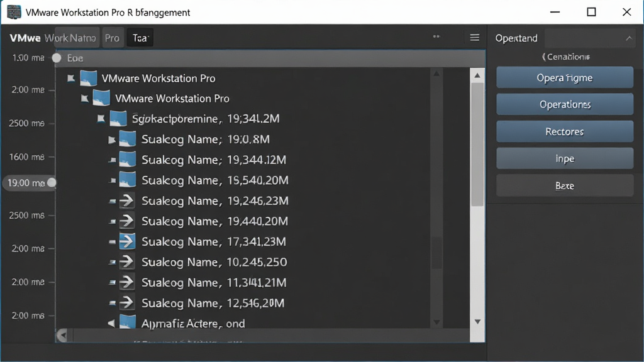The image size is (644, 362).
Task: Click the 1.00 ms timeline handle
Action: coord(57,58)
